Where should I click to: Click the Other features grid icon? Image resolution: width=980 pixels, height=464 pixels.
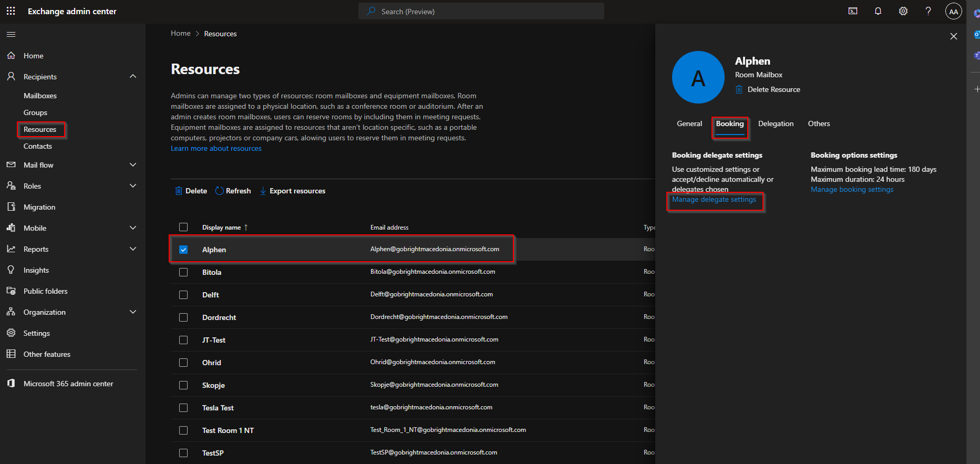[11, 354]
